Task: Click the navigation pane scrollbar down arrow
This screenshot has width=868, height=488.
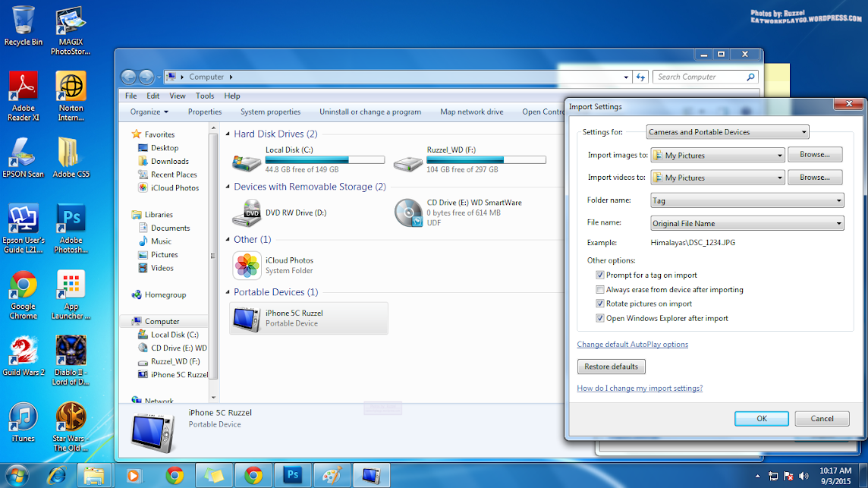Action: coord(213,398)
